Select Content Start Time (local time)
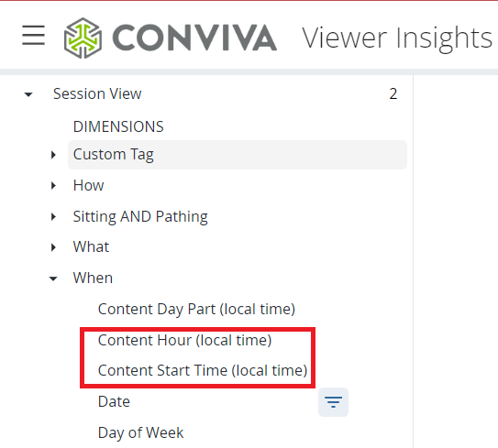Image resolution: width=498 pixels, height=448 pixels. click(203, 370)
